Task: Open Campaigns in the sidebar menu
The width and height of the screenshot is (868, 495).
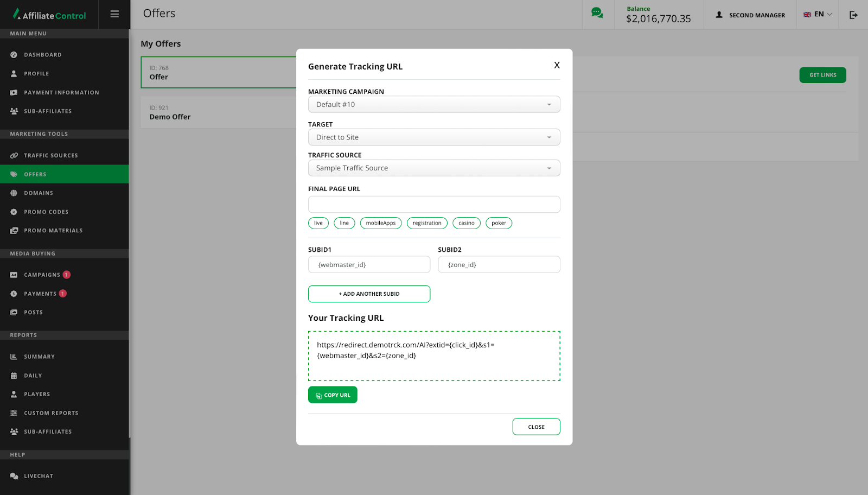Action: [42, 275]
